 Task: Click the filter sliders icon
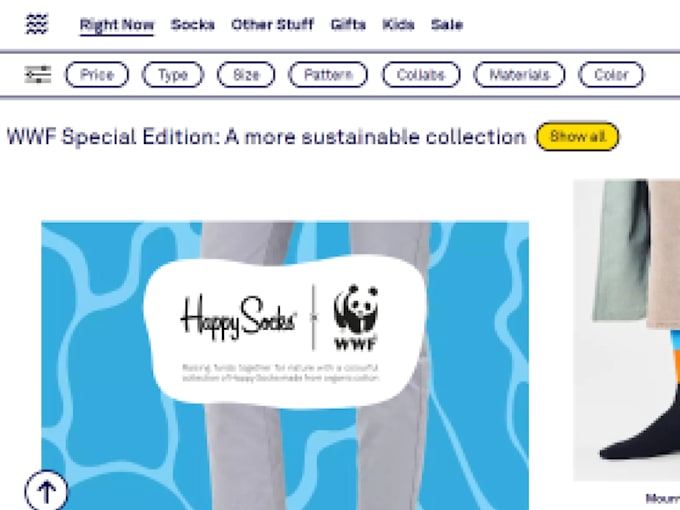38,75
